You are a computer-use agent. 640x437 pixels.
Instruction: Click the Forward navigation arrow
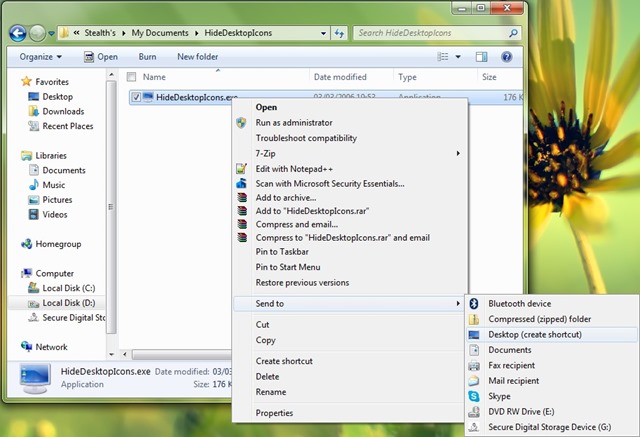coord(37,33)
